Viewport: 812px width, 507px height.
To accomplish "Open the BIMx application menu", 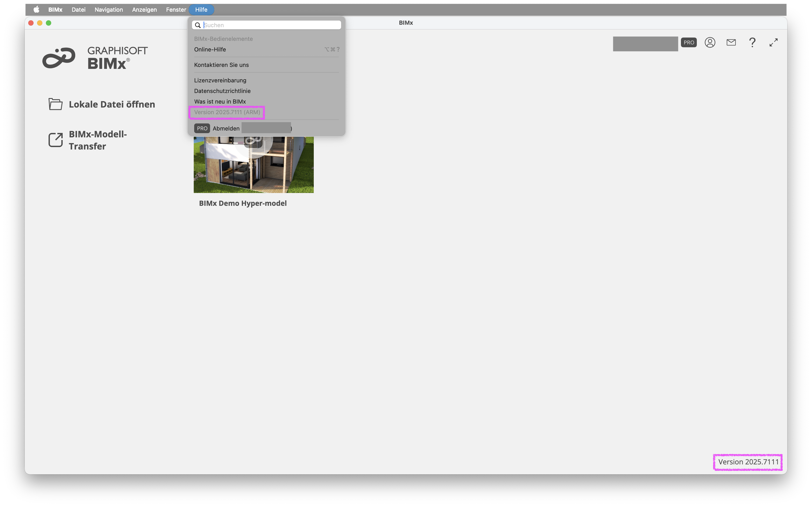I will click(x=55, y=9).
